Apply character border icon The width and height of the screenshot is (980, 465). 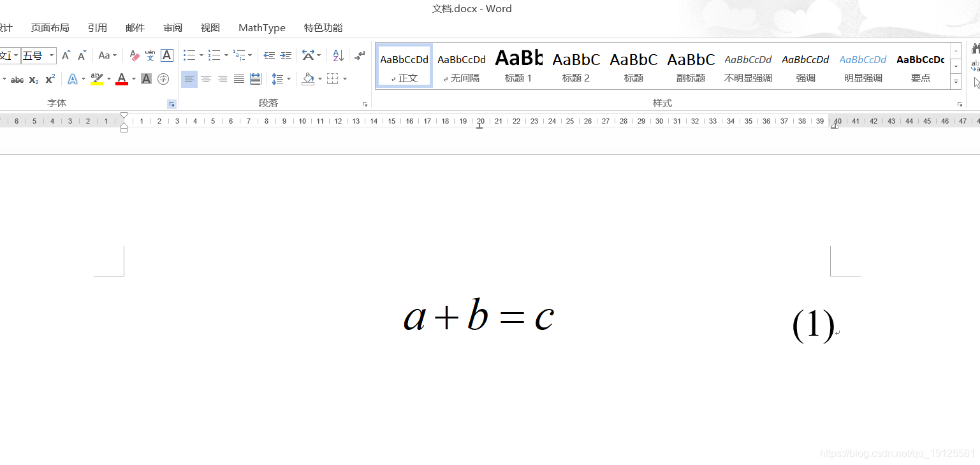coord(166,55)
